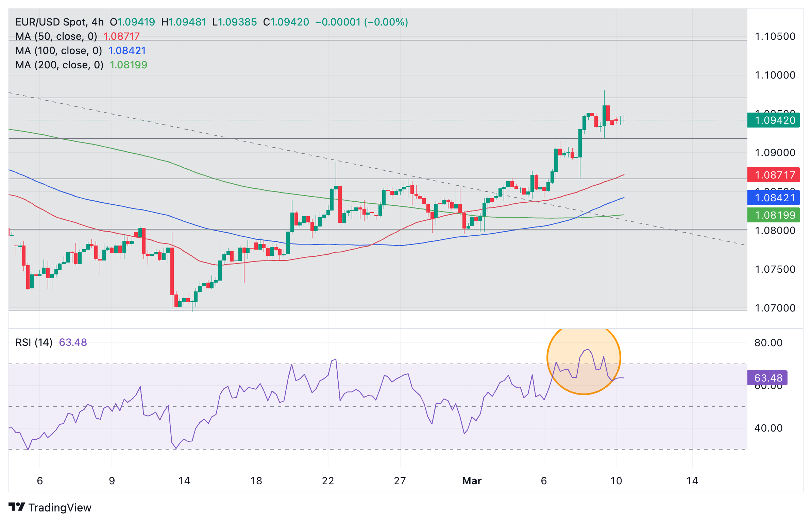812x522 pixels.
Task: Click the TradingView logo icon
Action: click(x=17, y=507)
